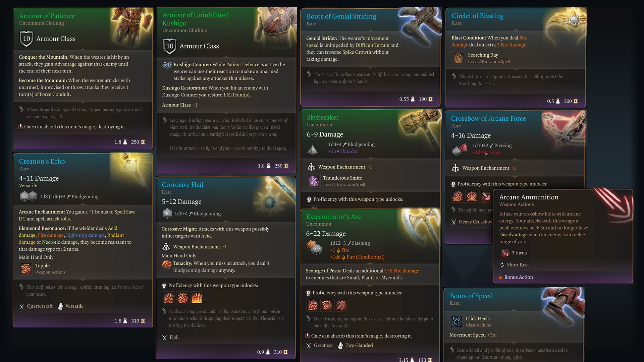
Task: Click the Click Heels class action icon
Action: pyautogui.click(x=457, y=321)
